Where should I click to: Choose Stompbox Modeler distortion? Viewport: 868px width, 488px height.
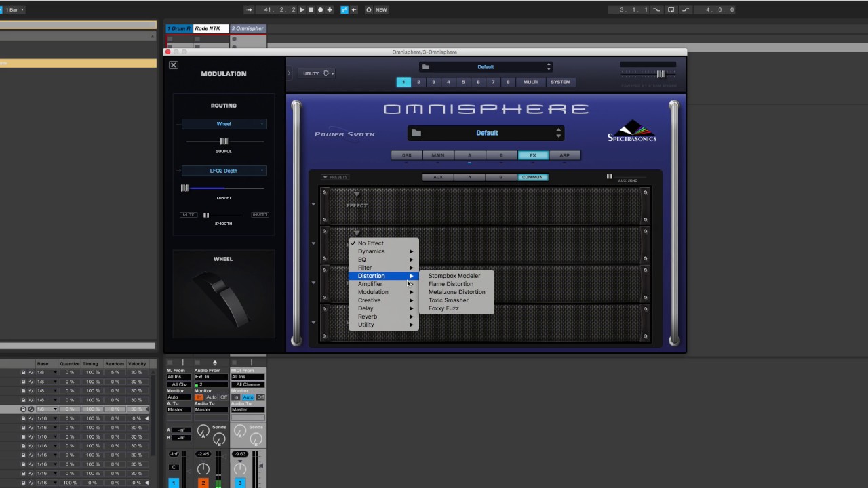(x=456, y=276)
